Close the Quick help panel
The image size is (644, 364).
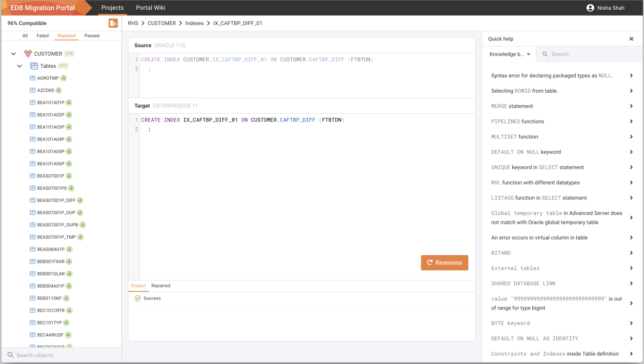pyautogui.click(x=631, y=39)
